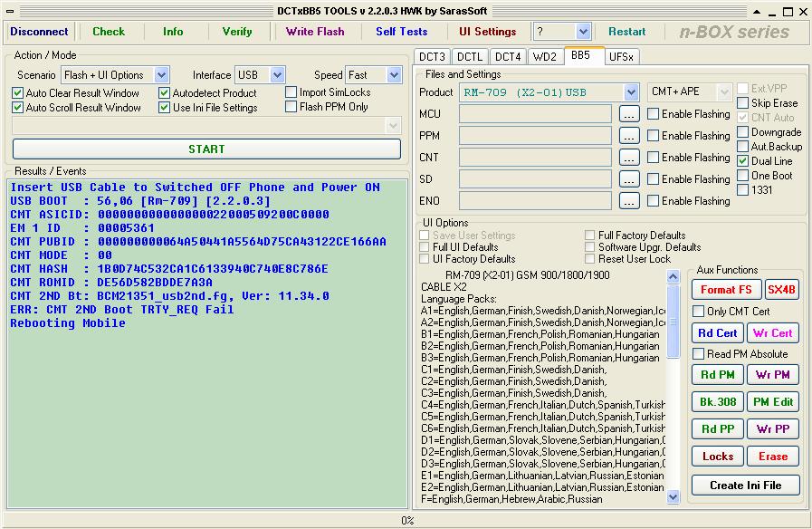Expand the '?' dropdown in toolbar
Viewport: 812px width, 529px height.
[583, 32]
